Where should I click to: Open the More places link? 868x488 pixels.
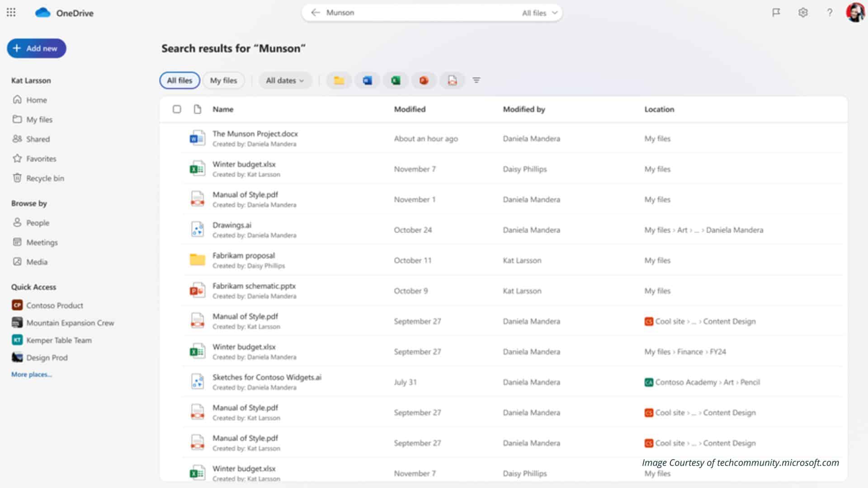32,375
